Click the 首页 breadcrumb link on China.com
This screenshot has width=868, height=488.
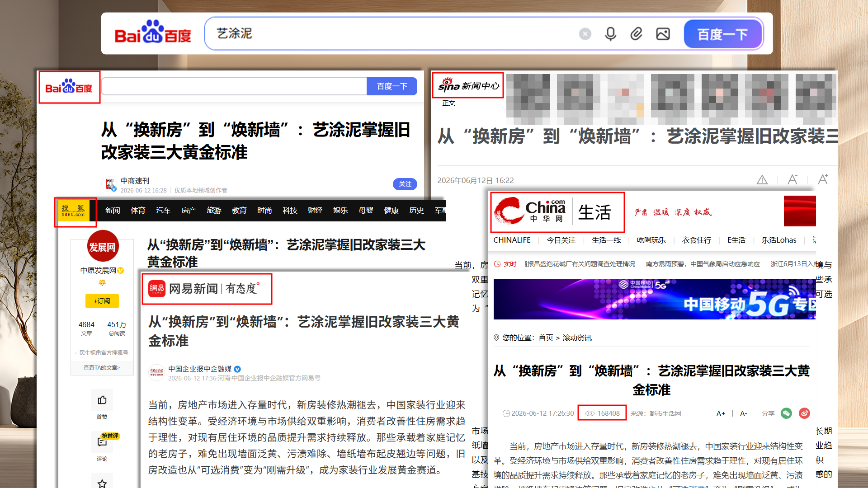[x=546, y=338]
